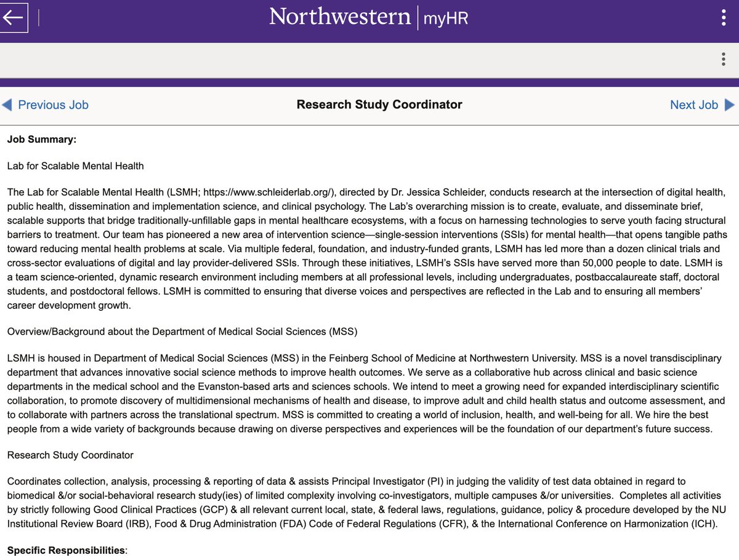The height and width of the screenshot is (560, 739).
Task: Click the Job Summary heading
Action: point(42,139)
